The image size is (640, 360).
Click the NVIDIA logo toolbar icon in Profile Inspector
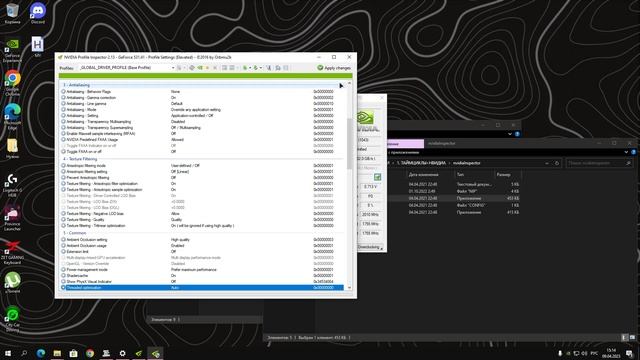coord(200,68)
